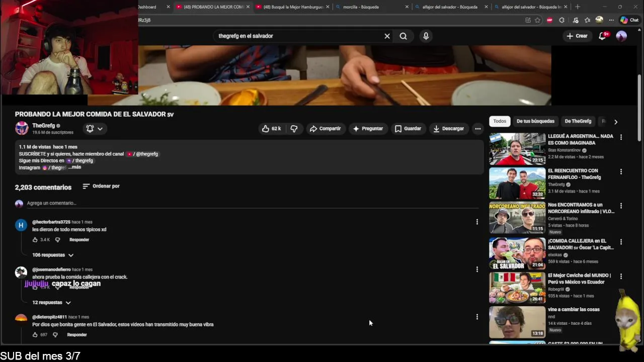Like hectorbartra3725's comment

[x=35, y=240]
